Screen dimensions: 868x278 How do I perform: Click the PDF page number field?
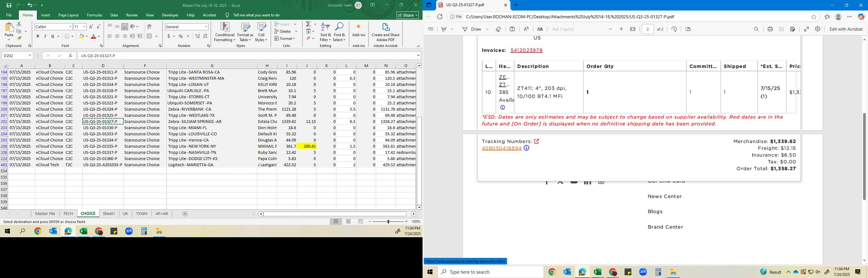[x=648, y=29]
